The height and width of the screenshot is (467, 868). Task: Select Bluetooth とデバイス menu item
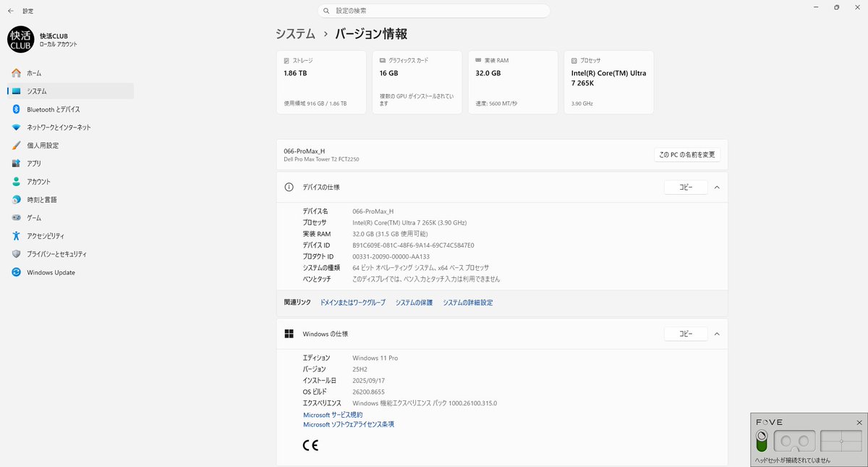[70, 109]
